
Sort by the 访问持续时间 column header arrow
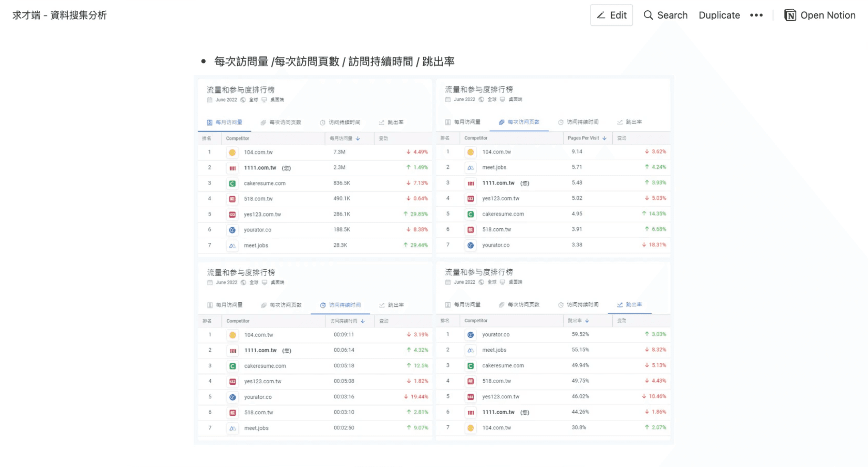pyautogui.click(x=363, y=321)
